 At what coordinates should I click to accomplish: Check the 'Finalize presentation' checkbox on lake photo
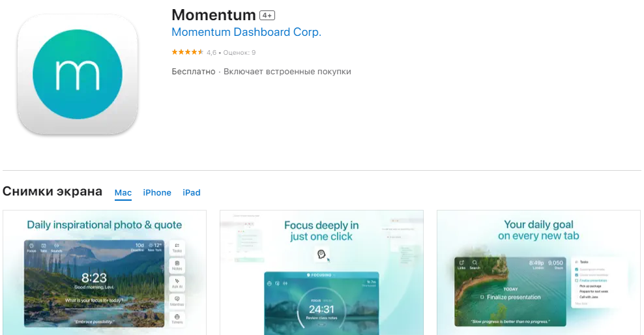point(482,297)
